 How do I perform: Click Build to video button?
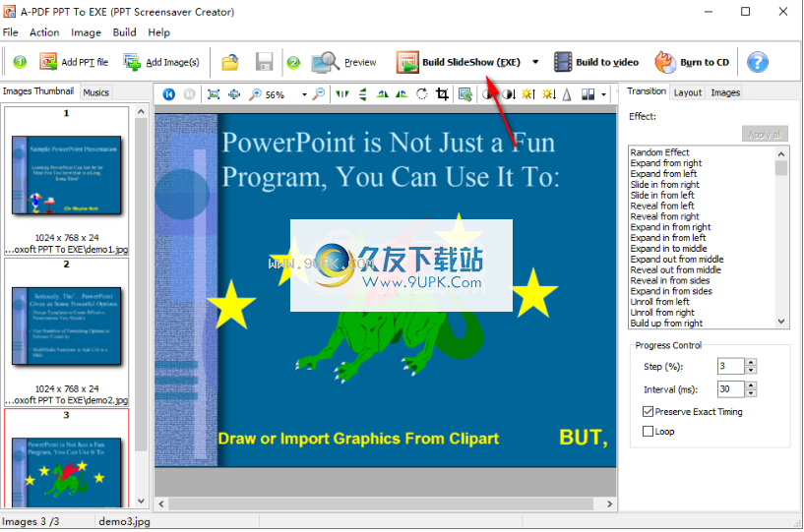[x=596, y=62]
